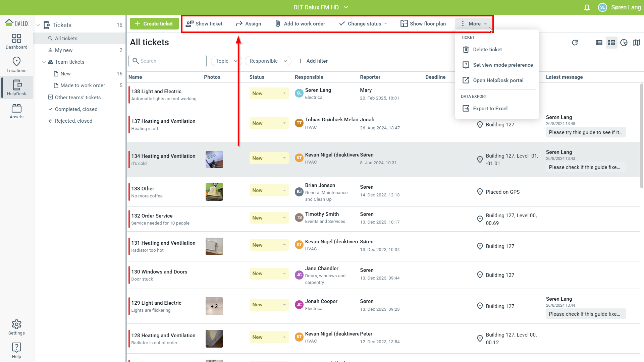Select Delete ticket menu entry

(487, 50)
